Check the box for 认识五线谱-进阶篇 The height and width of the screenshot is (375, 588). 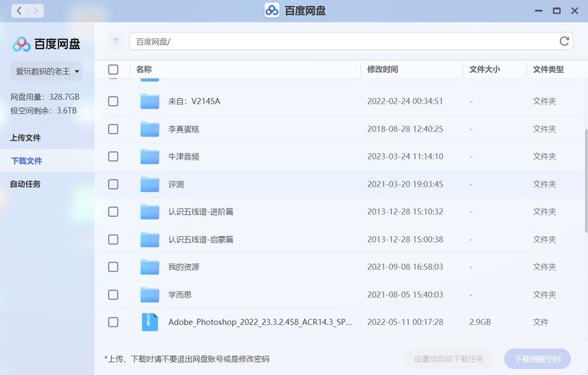point(113,212)
